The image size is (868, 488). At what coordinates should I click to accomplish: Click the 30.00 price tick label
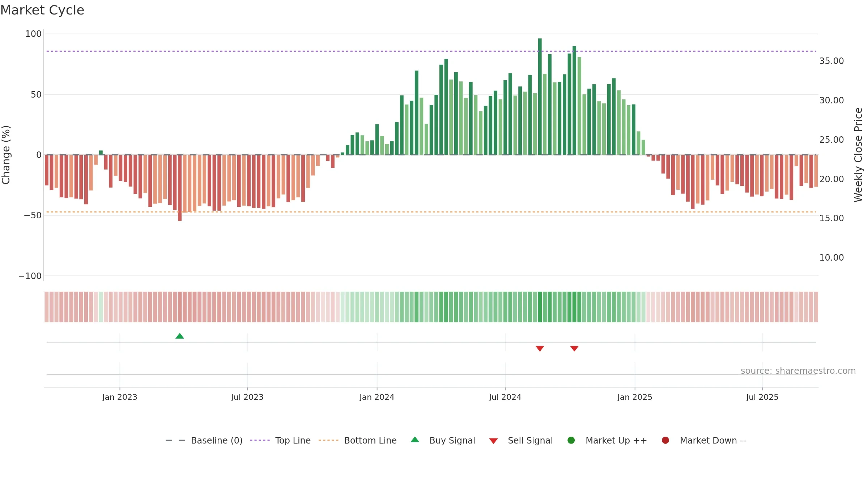tap(831, 100)
